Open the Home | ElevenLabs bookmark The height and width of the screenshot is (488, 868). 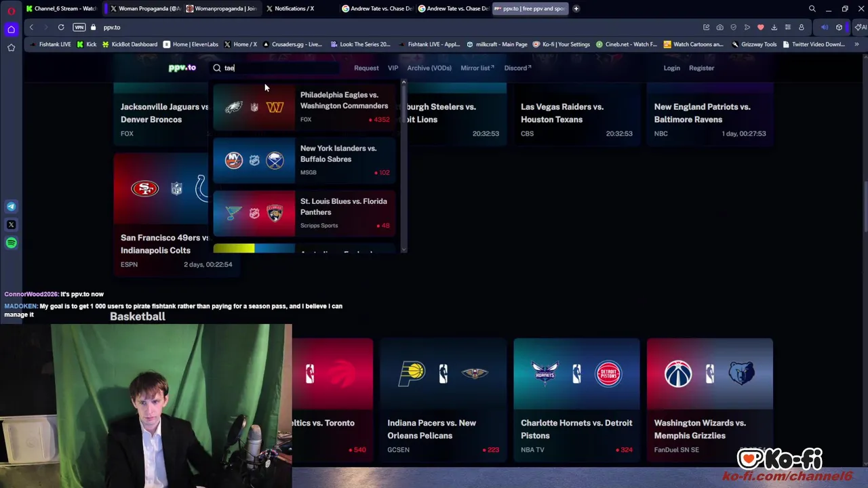[191, 44]
